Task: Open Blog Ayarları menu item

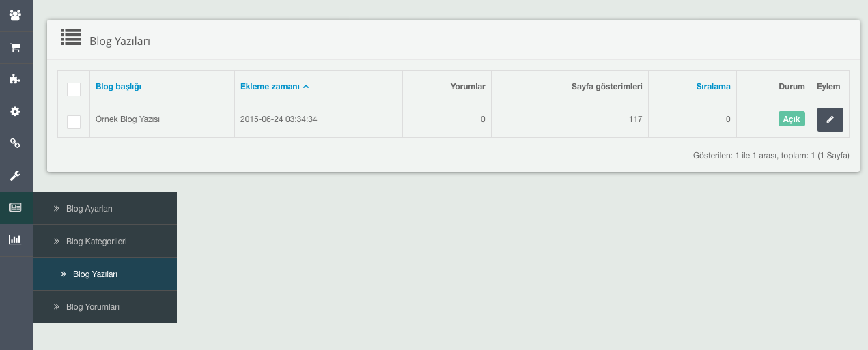Action: click(x=89, y=209)
